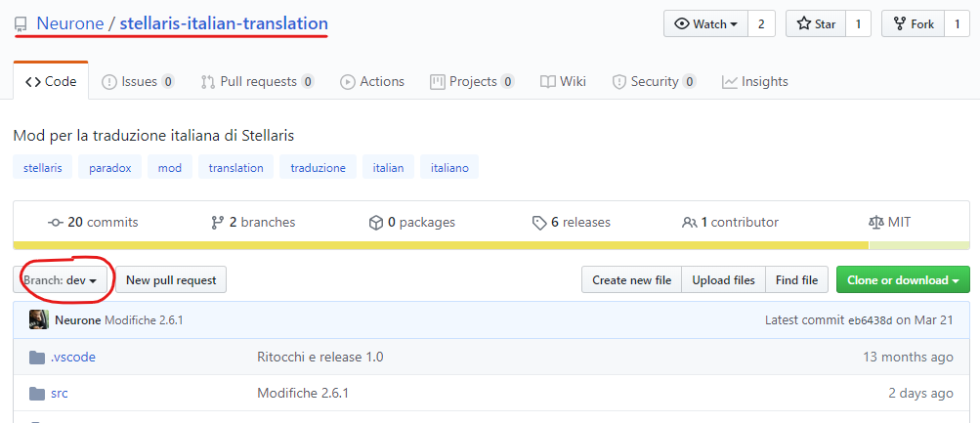Click the stellaris topic tag
The height and width of the screenshot is (423, 980).
(42, 167)
